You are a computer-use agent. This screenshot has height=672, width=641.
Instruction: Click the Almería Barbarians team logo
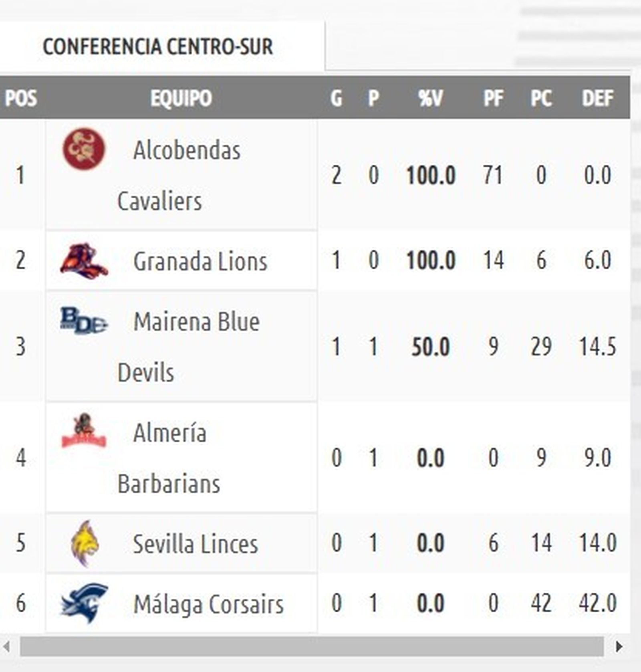[84, 431]
